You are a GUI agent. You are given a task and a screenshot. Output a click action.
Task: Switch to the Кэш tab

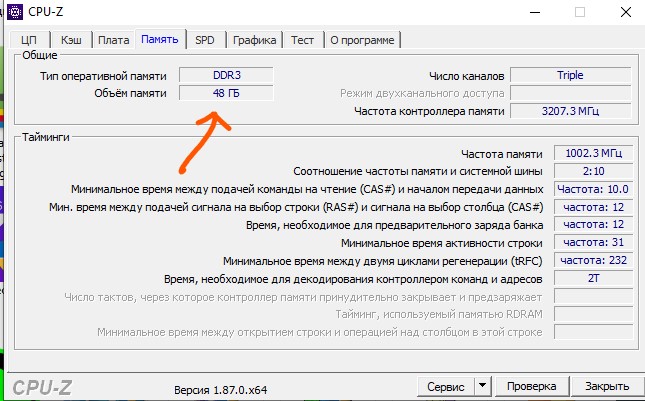[x=71, y=40]
